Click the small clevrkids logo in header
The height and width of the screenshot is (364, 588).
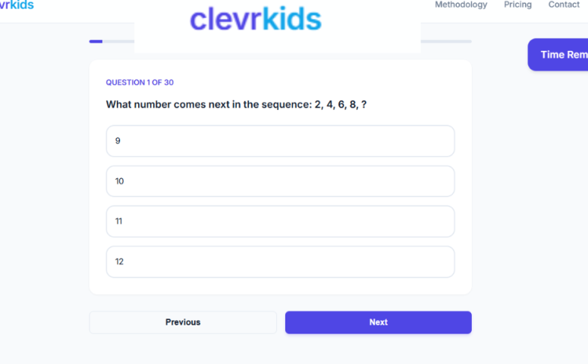point(17,5)
